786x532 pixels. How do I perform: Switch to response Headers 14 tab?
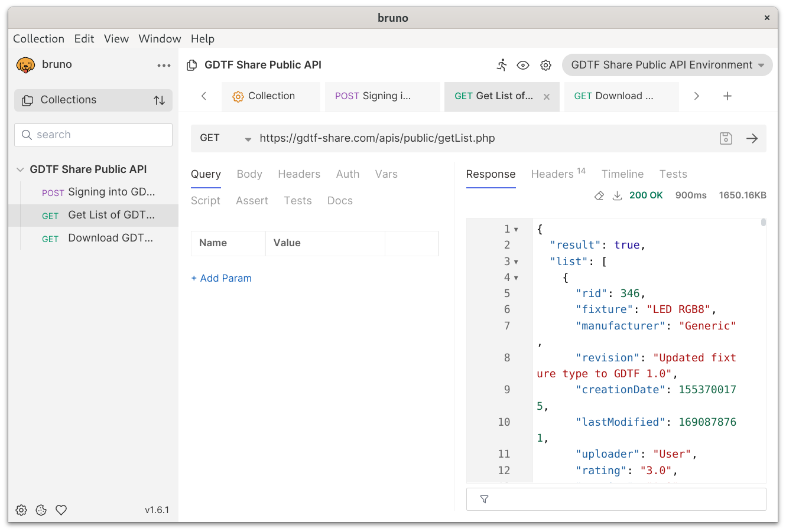click(558, 174)
